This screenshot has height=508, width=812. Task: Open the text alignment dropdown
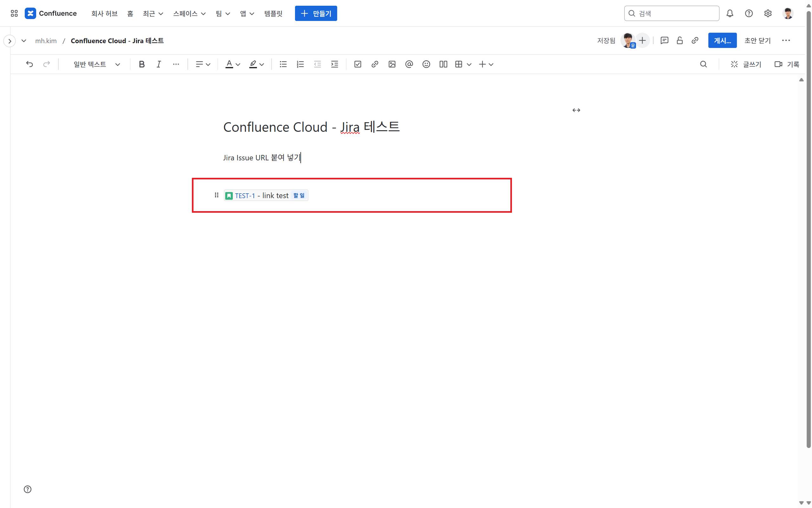203,64
